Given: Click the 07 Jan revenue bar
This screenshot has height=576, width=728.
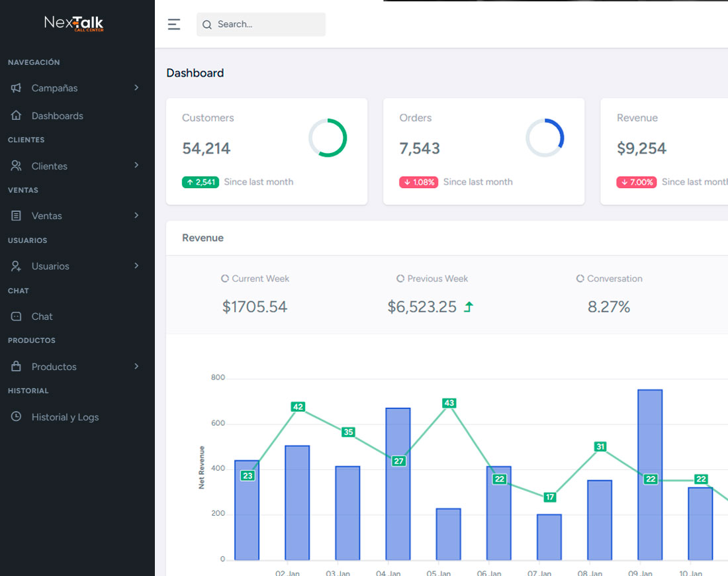Looking at the screenshot, I should (x=549, y=537).
